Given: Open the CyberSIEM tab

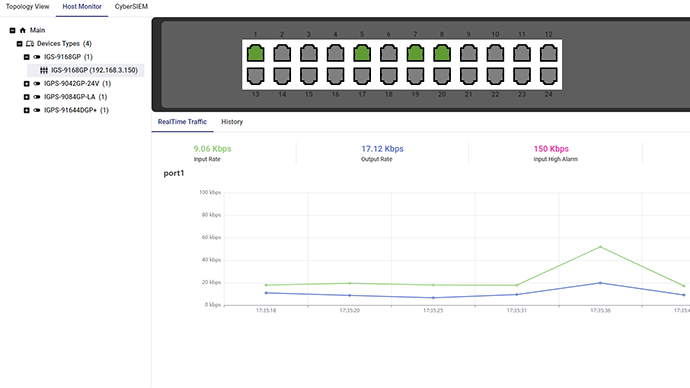Looking at the screenshot, I should (x=131, y=7).
